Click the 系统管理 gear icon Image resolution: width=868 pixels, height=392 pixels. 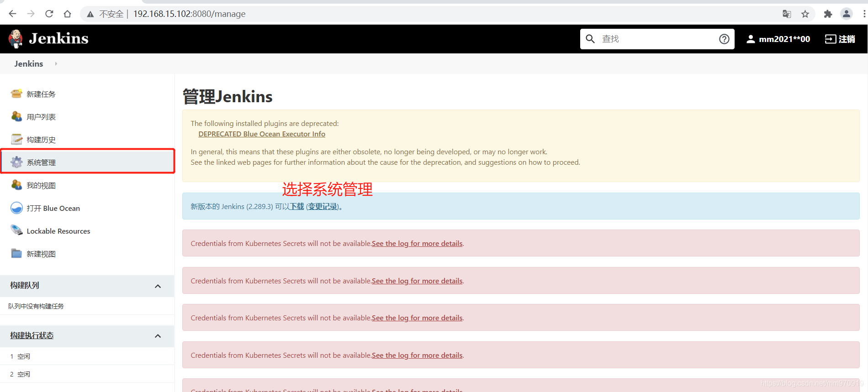(x=16, y=162)
